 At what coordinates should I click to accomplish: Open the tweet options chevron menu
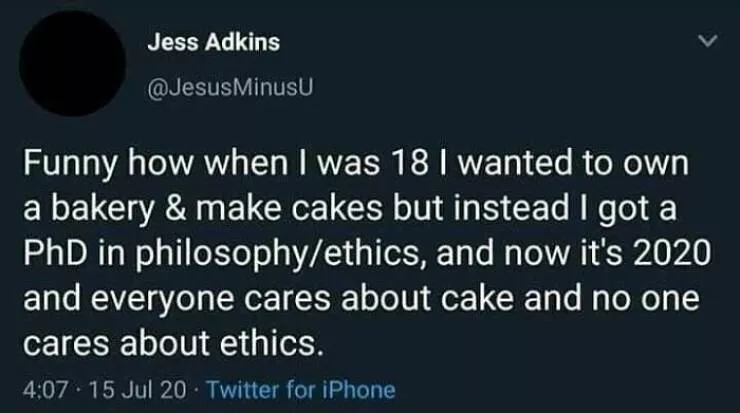coord(707,41)
